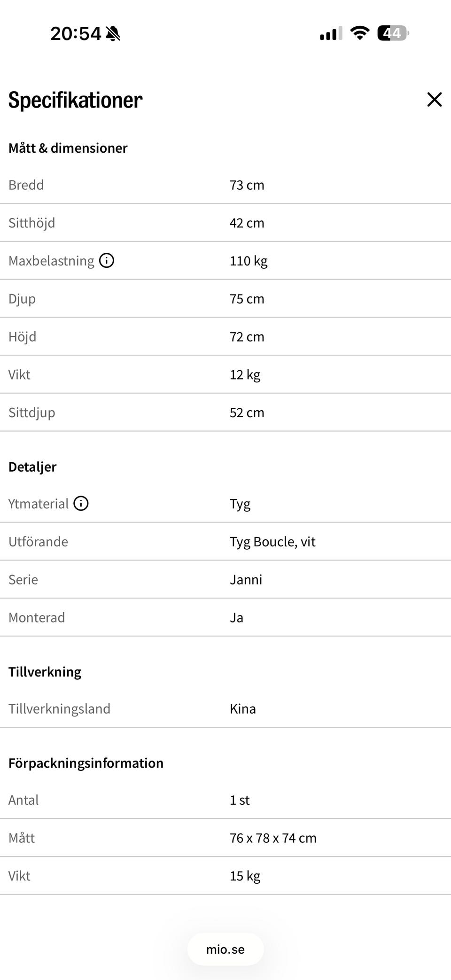This screenshot has width=451, height=980.
Task: Select the Sitthöjd 42 cm value
Action: click(x=247, y=223)
